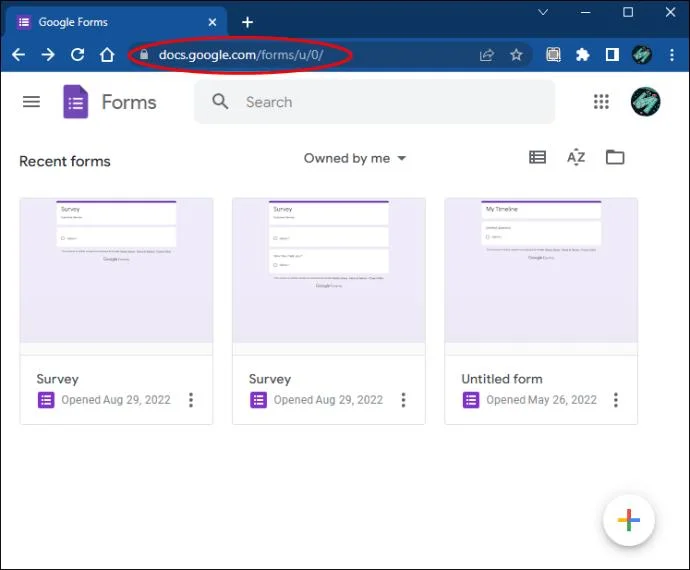The width and height of the screenshot is (690, 570).
Task: Click Opened May 26, 2022 text
Action: [x=541, y=400]
